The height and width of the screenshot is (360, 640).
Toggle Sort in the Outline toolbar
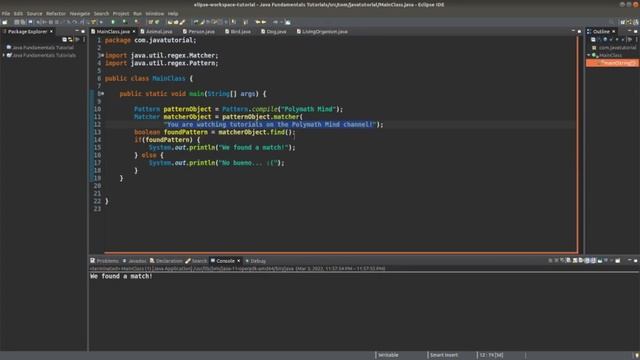[x=599, y=39]
